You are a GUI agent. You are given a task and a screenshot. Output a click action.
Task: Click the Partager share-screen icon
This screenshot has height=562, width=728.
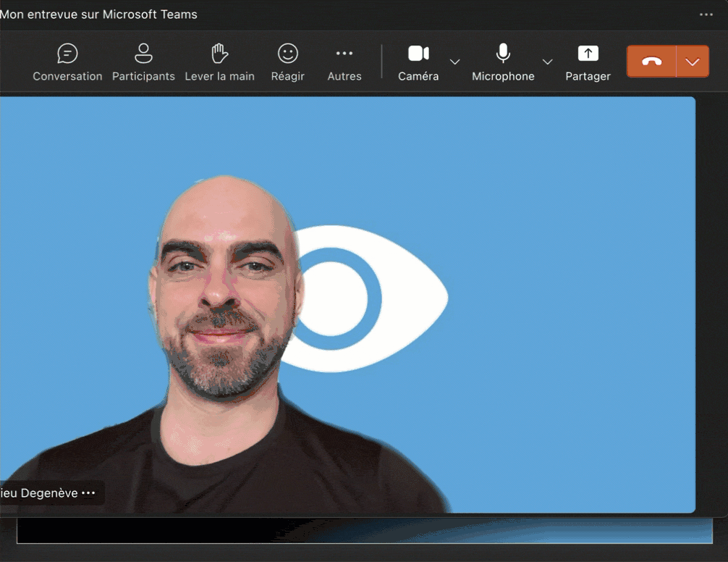pyautogui.click(x=588, y=54)
